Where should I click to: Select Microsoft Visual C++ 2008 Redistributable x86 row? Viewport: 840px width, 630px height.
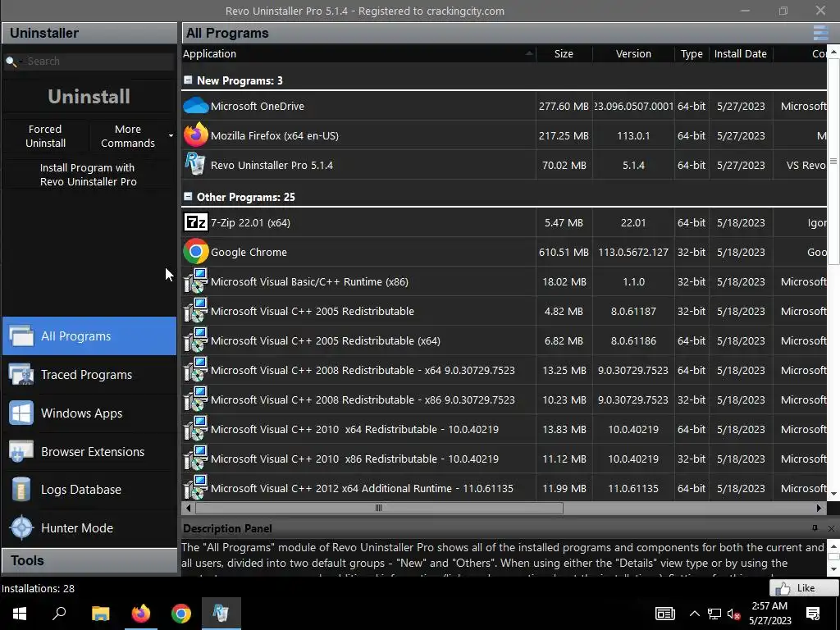coord(504,399)
